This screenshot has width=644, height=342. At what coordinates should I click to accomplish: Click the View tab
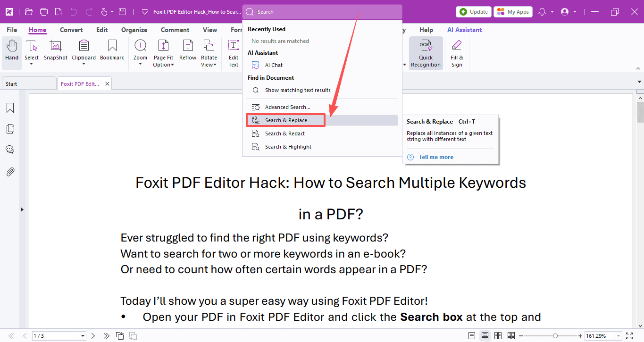[x=210, y=30]
